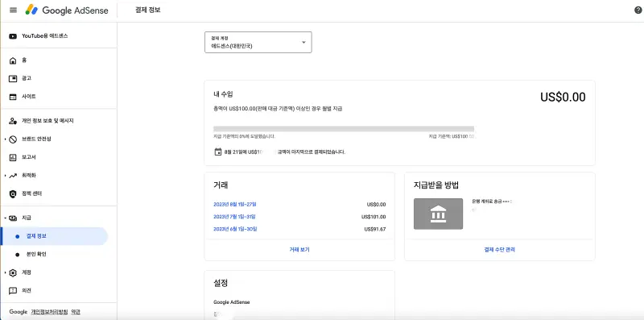This screenshot has width=644, height=320.
Task: Click the 보고서 reports icon
Action: [13, 157]
